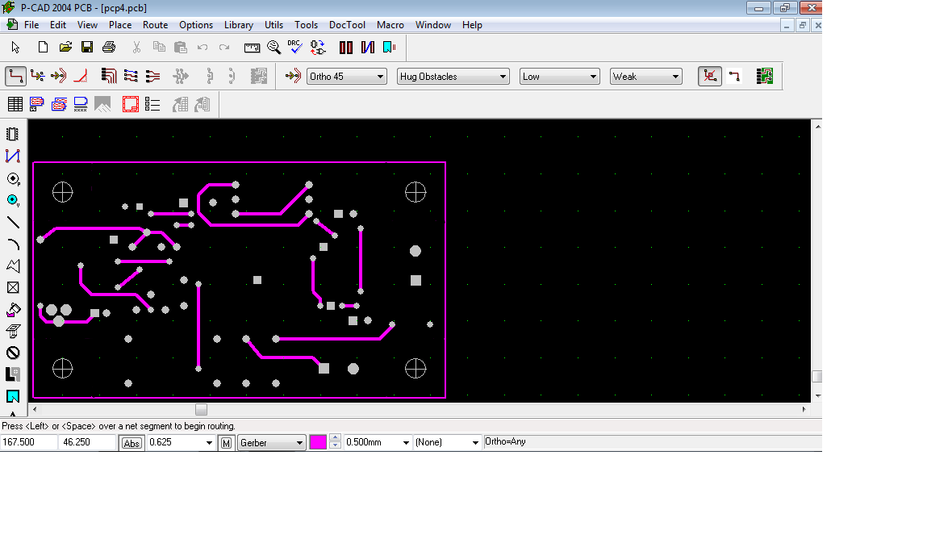Select the Place Line tool
948x560 pixels.
click(x=13, y=223)
